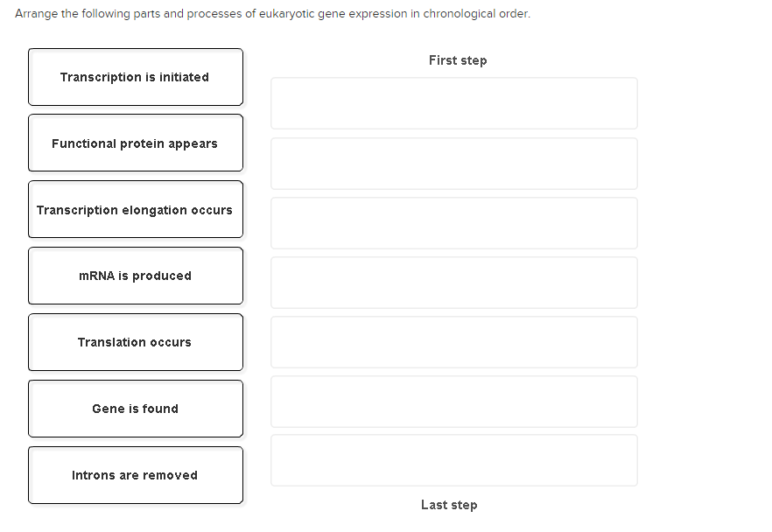Image resolution: width=772 pixels, height=532 pixels.
Task: Select the "Gene is found" card
Action: [136, 408]
